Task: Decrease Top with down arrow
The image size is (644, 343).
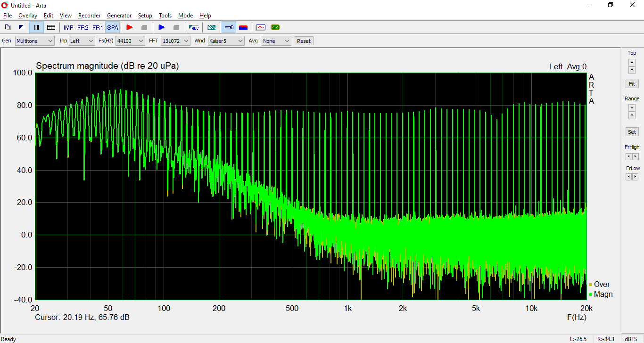Action: click(632, 70)
